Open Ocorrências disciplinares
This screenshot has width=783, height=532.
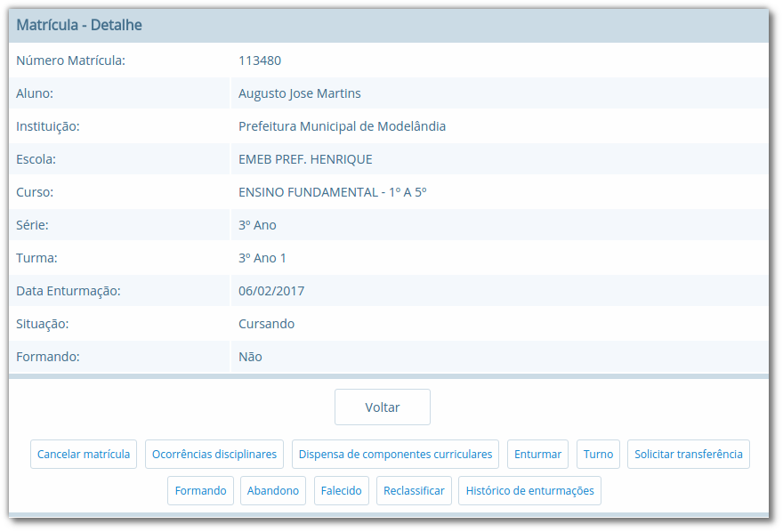[214, 454]
